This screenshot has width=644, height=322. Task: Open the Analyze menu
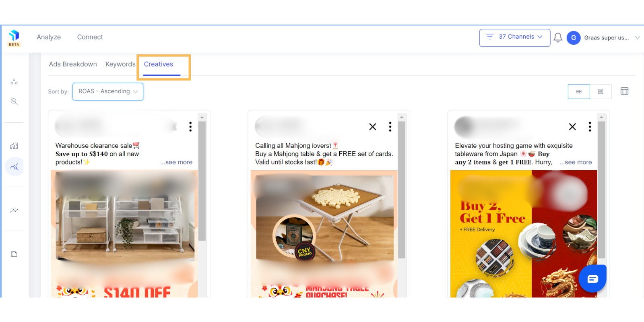pos(49,37)
